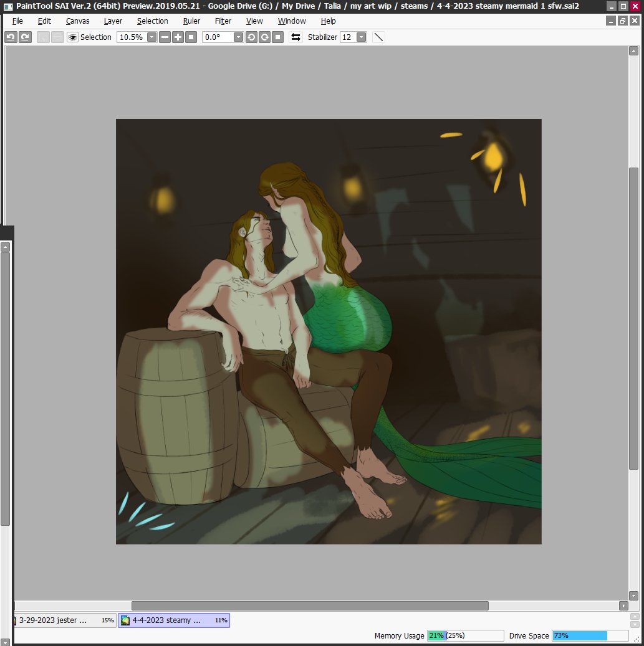Close the inner document window
Image resolution: width=644 pixels, height=646 pixels.
point(635,21)
